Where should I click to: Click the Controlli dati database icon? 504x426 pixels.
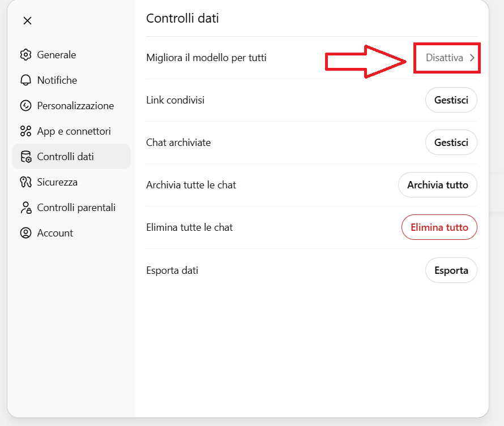click(x=25, y=157)
